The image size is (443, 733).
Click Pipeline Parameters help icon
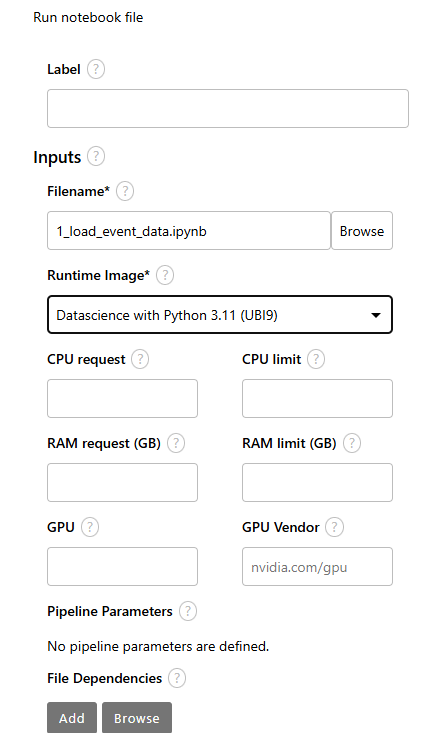tap(188, 611)
